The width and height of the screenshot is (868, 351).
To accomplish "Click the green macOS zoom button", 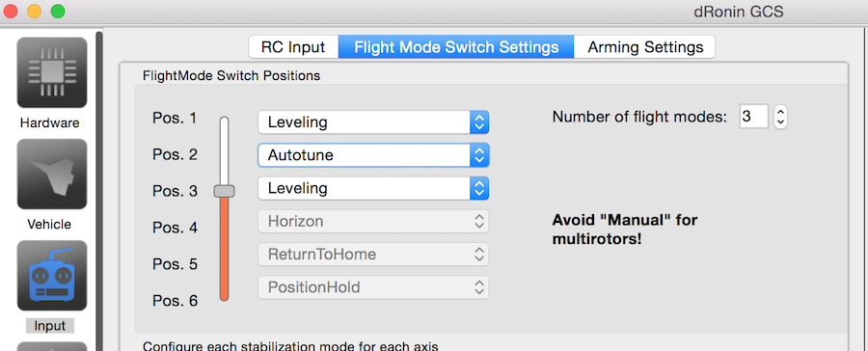I will coord(58,11).
